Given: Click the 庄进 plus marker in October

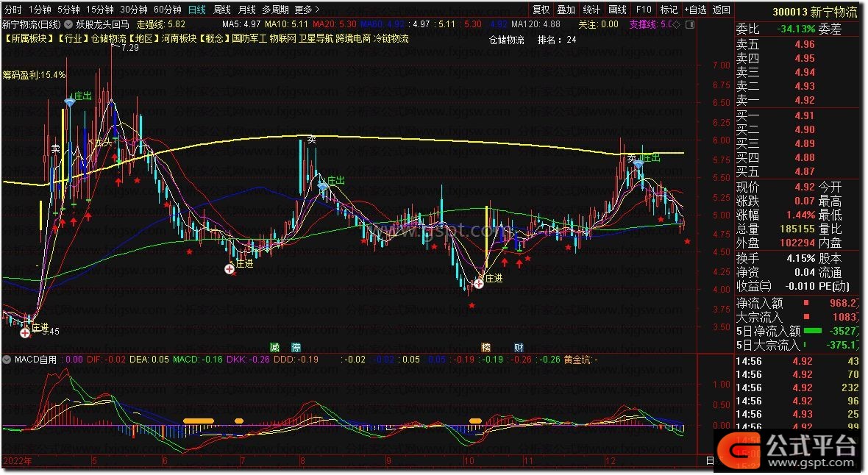Looking at the screenshot, I should (479, 283).
